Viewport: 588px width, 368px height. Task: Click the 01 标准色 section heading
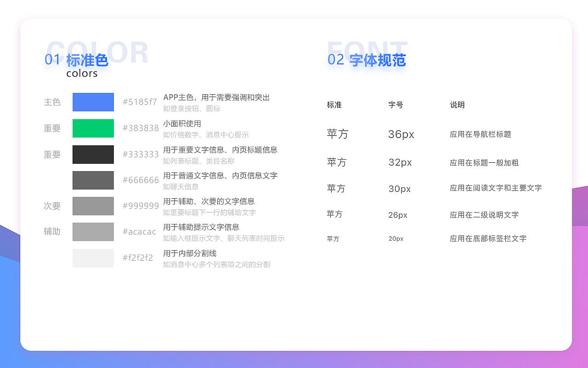(76, 60)
